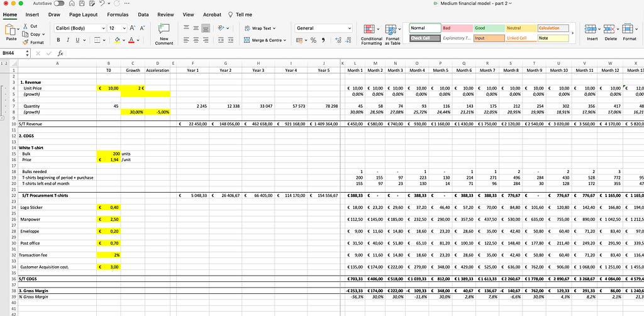Click the Format cells button
Viewport: 644px width, 316px height.
click(629, 33)
